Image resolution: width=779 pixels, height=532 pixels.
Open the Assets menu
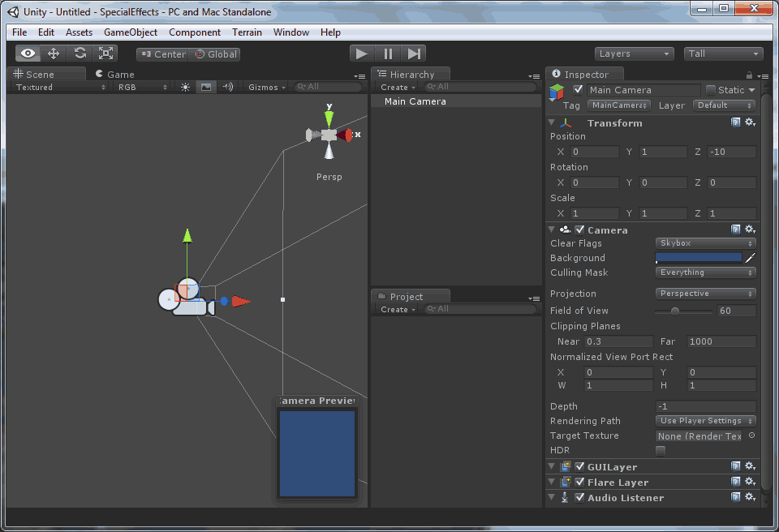[79, 32]
